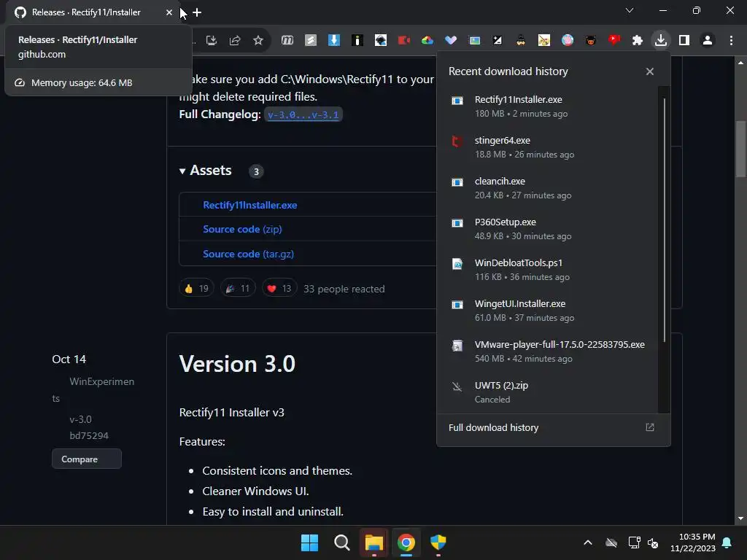Open the blue down-arrow downloader extension

(334, 41)
